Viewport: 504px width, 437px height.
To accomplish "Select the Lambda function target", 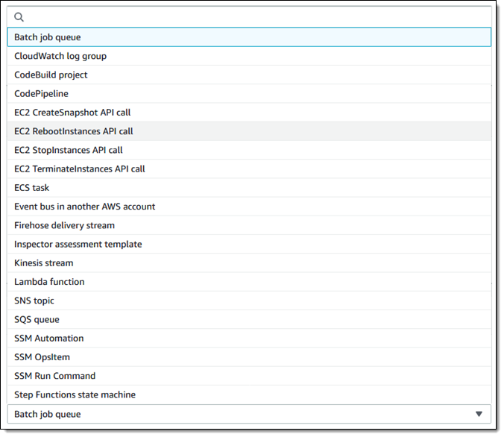I will pyautogui.click(x=49, y=282).
